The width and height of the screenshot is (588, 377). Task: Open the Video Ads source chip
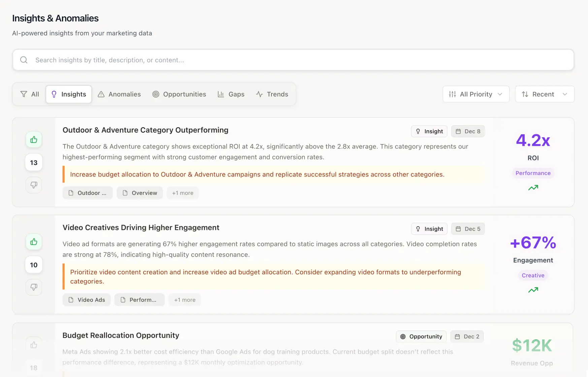(x=87, y=300)
